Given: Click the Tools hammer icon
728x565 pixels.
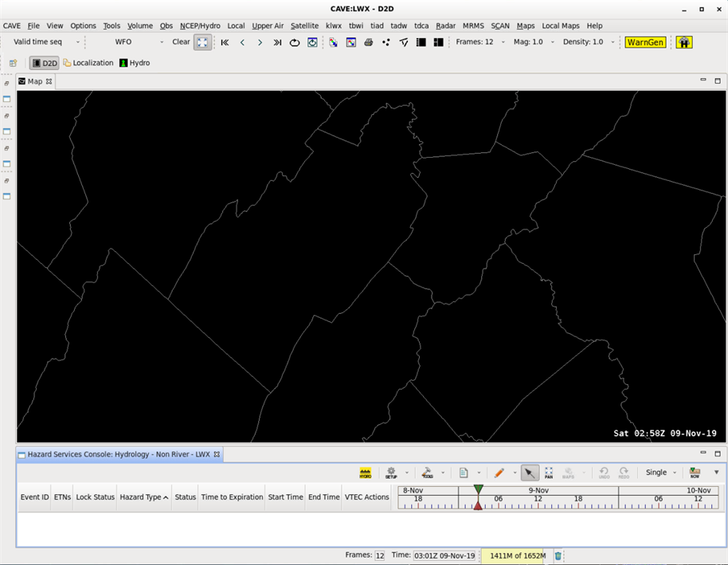Looking at the screenshot, I should coord(427,473).
